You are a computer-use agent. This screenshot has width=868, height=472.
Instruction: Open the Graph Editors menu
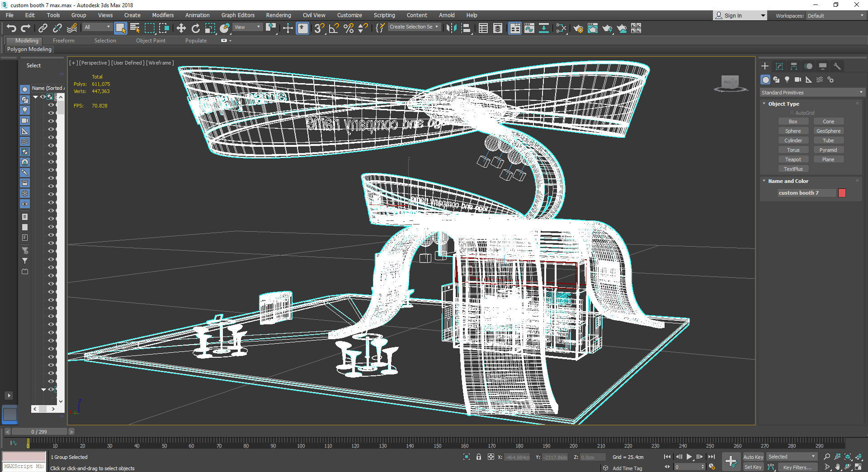tap(238, 15)
